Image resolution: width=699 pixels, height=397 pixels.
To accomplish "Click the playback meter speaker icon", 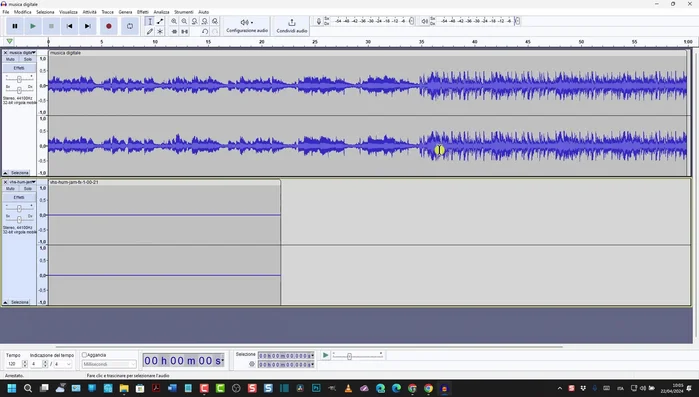I will coord(425,21).
